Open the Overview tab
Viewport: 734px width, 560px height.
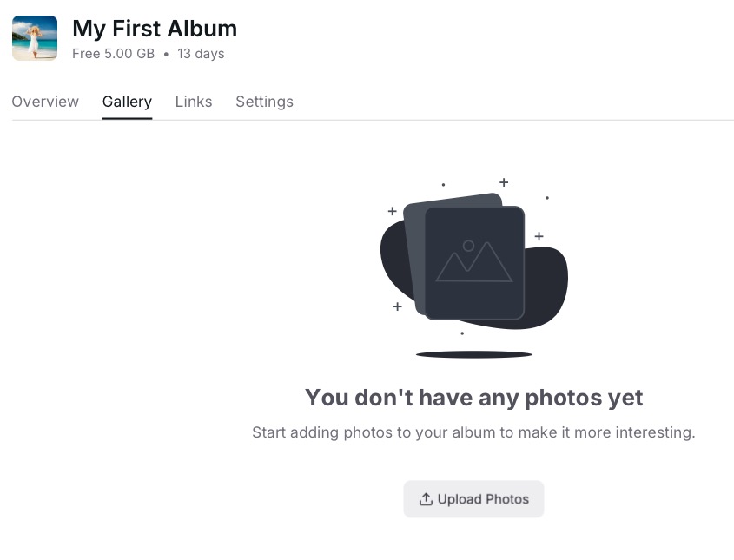45,102
